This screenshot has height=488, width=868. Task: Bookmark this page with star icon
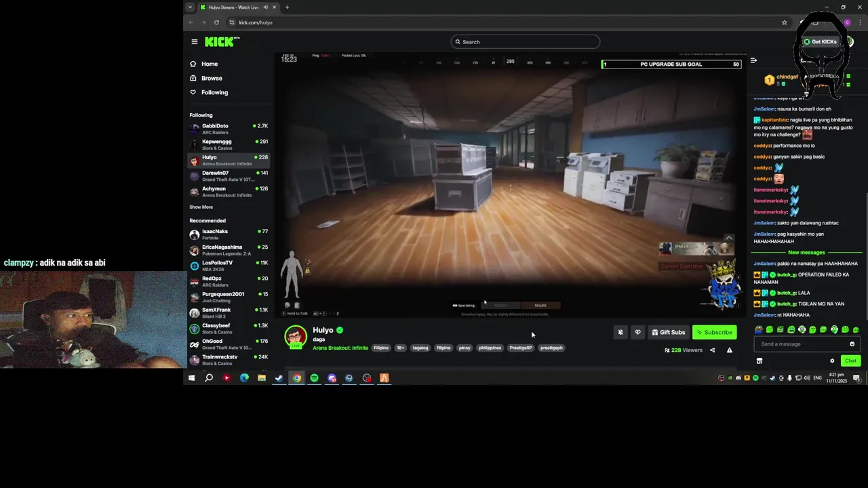[x=785, y=22]
